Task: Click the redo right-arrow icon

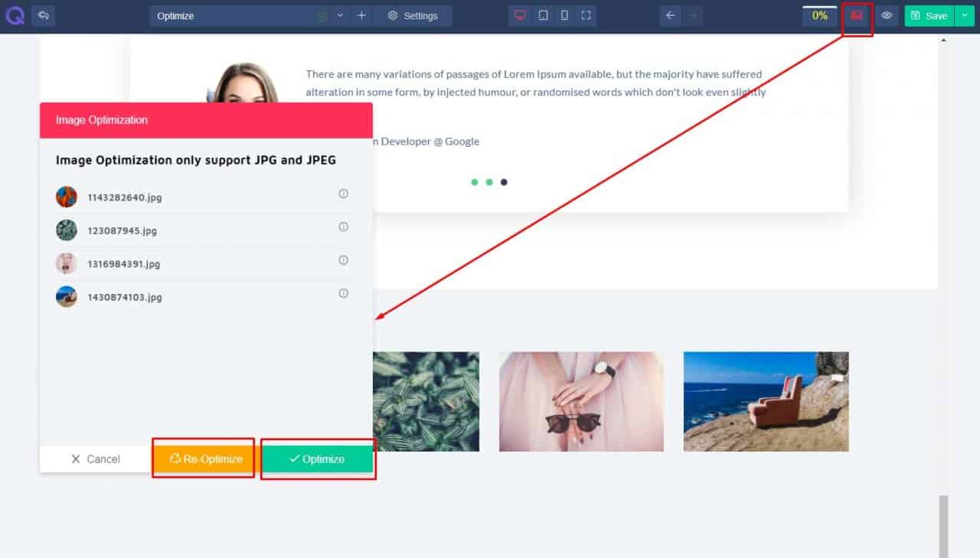Action: (692, 15)
